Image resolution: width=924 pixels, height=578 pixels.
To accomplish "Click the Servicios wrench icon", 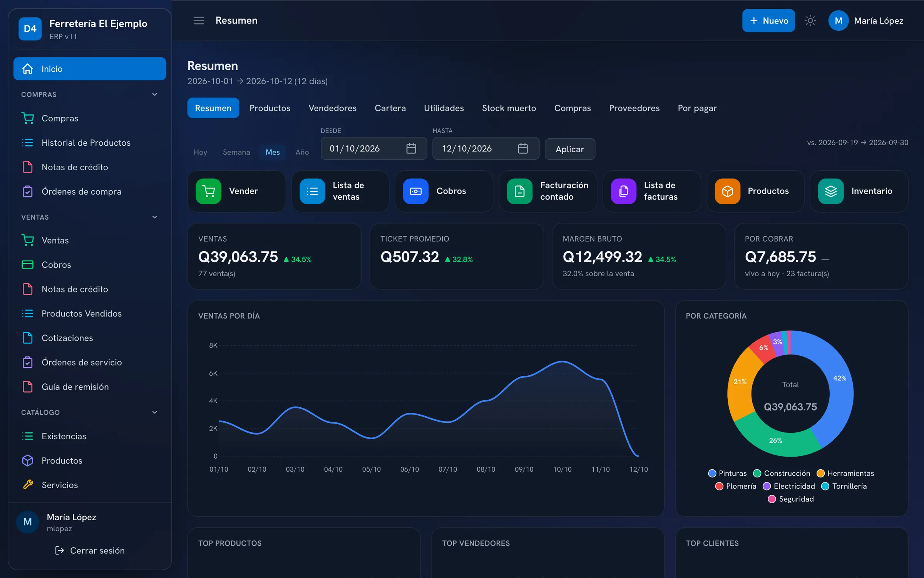I will 28,485.
